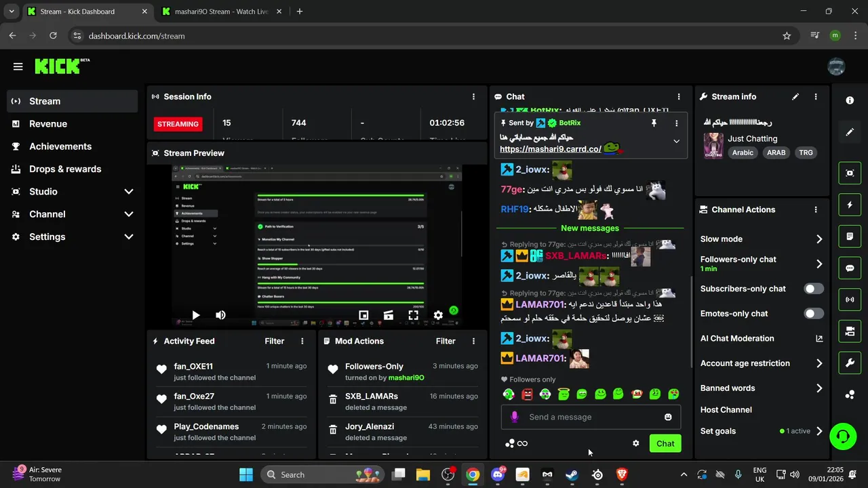Image resolution: width=868 pixels, height=488 pixels.
Task: Click the Just Chatting category thumbnail
Action: 713,146
